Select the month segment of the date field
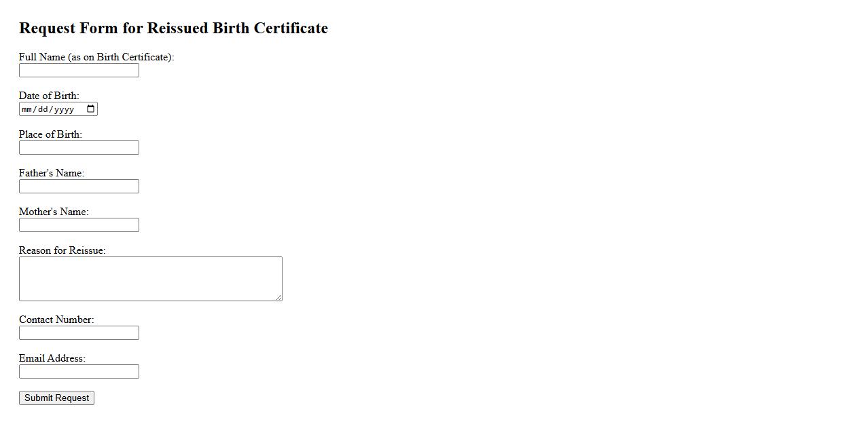The height and width of the screenshot is (441, 868). point(27,109)
